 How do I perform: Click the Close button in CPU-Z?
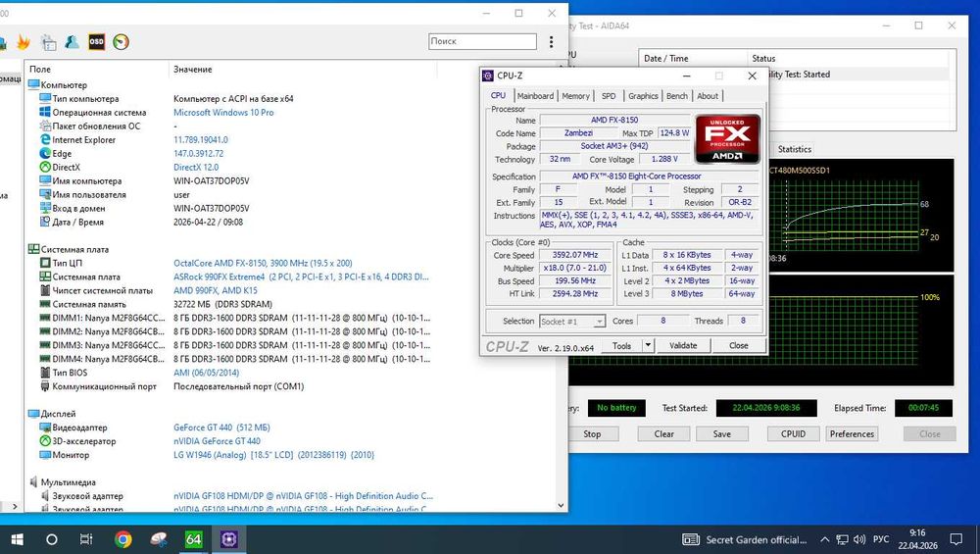[738, 345]
